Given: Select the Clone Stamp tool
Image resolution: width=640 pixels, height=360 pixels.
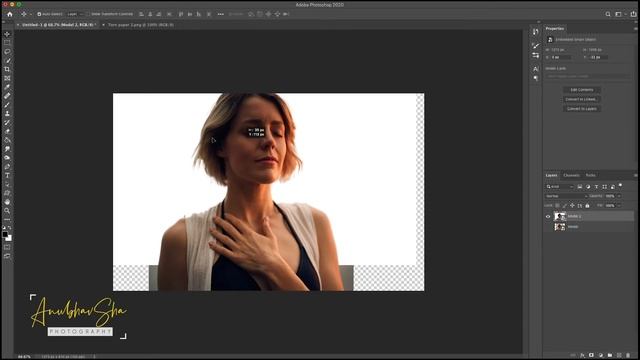Looking at the screenshot, I should (x=7, y=114).
